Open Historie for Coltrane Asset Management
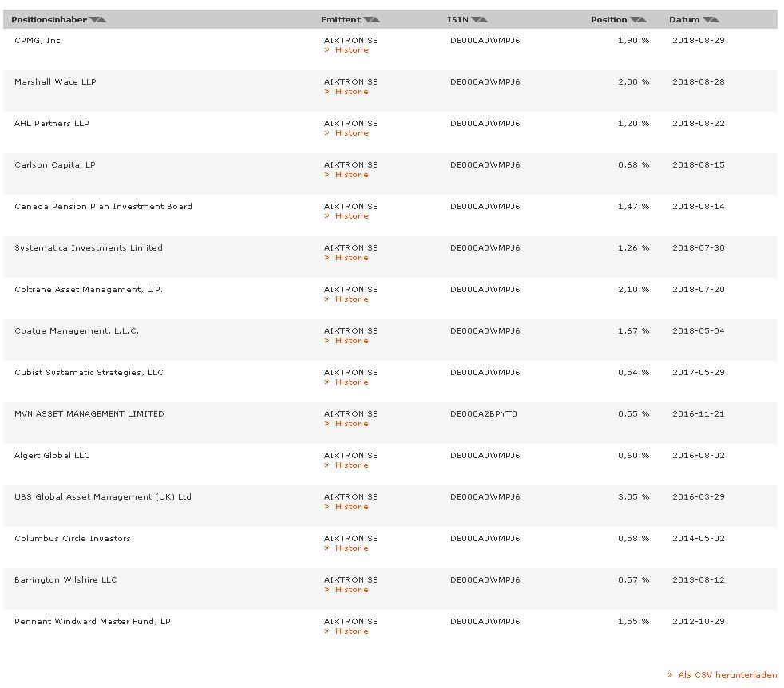Screen dimensions: 784x688 tap(351, 299)
